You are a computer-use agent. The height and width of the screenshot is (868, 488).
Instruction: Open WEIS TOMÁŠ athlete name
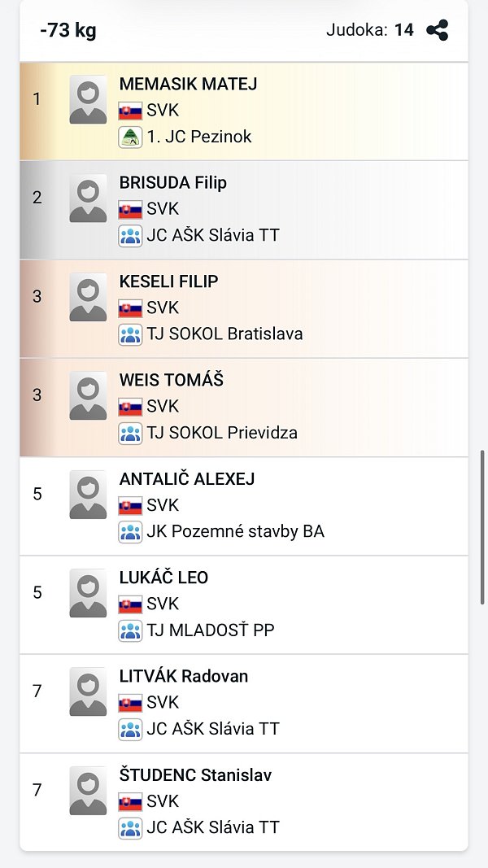pyautogui.click(x=171, y=380)
